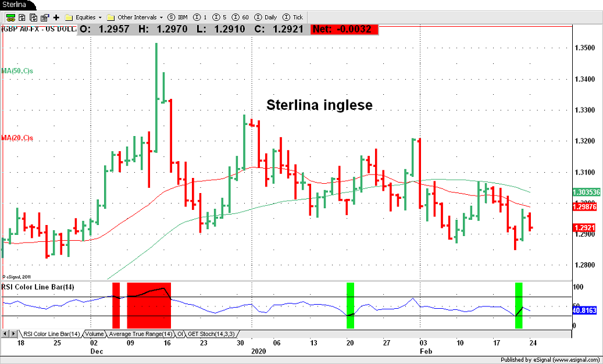The height and width of the screenshot is (364, 603).
Task: Click the Dec month label on time axis
Action: point(97,351)
